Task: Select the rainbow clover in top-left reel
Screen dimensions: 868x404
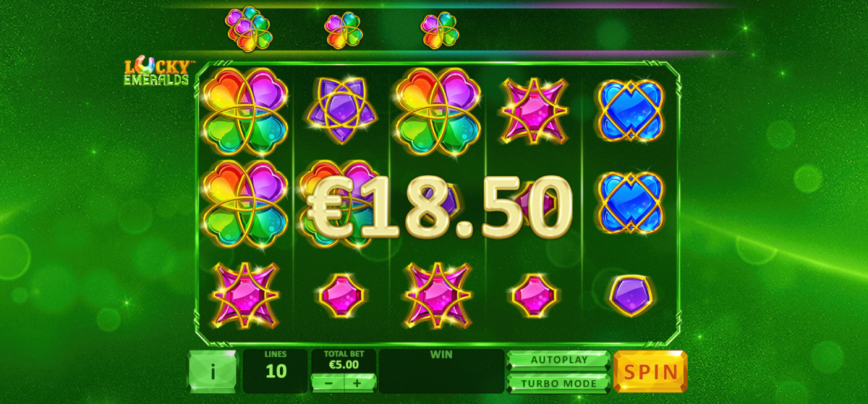Action: pos(245,111)
